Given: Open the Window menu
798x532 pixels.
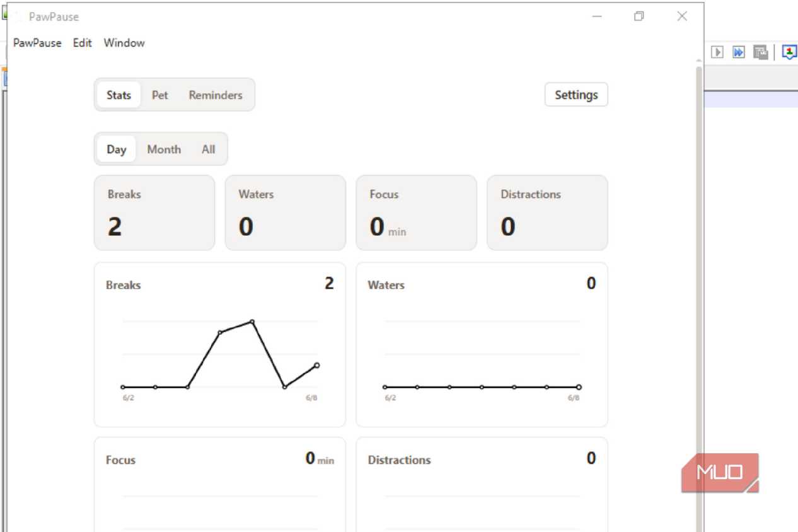Looking at the screenshot, I should (x=124, y=43).
